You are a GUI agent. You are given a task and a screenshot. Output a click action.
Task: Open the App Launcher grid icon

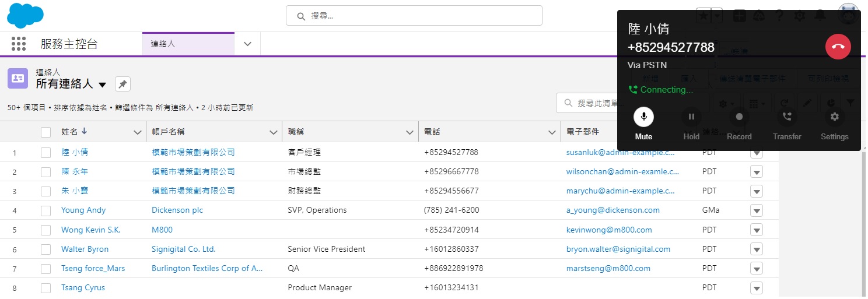[19, 44]
